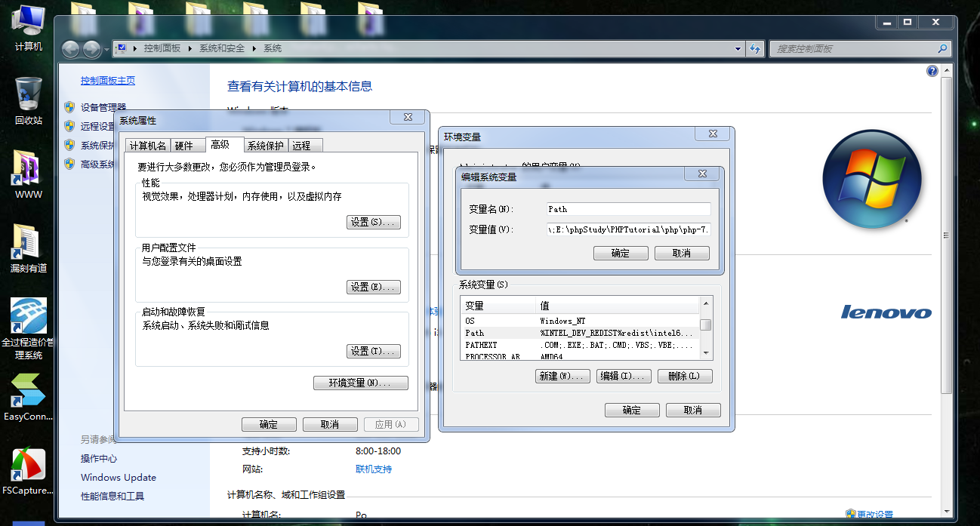The width and height of the screenshot is (980, 526).
Task: Launch FSCapture from the desktop
Action: click(x=27, y=468)
